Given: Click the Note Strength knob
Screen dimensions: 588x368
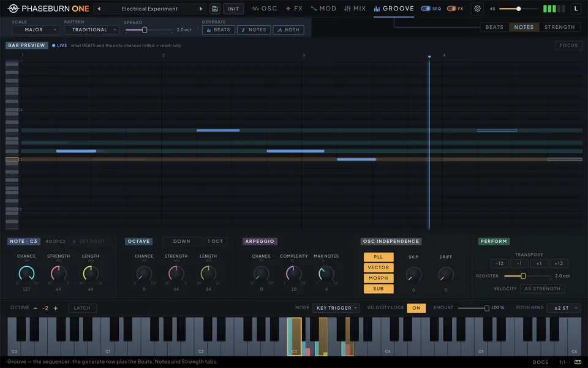Looking at the screenshot, I should pyautogui.click(x=59, y=274).
